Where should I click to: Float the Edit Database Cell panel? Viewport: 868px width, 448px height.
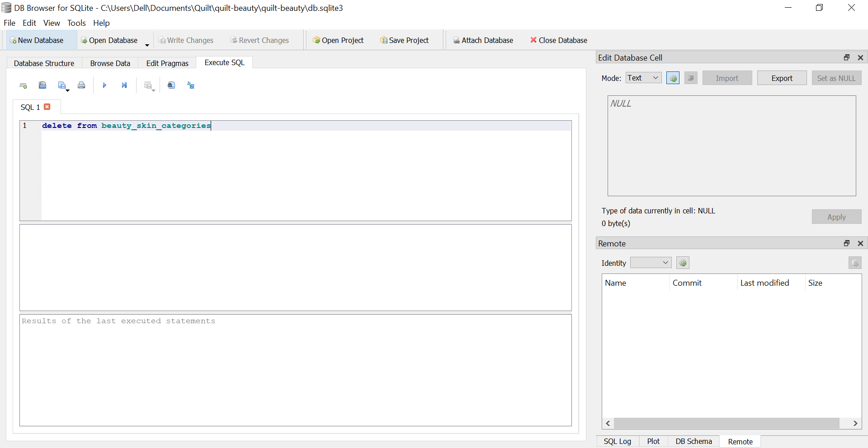[847, 57]
